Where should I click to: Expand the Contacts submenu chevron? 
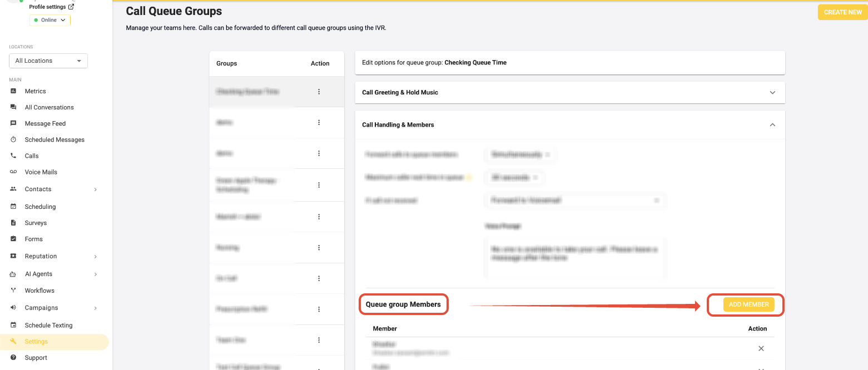[x=96, y=189]
